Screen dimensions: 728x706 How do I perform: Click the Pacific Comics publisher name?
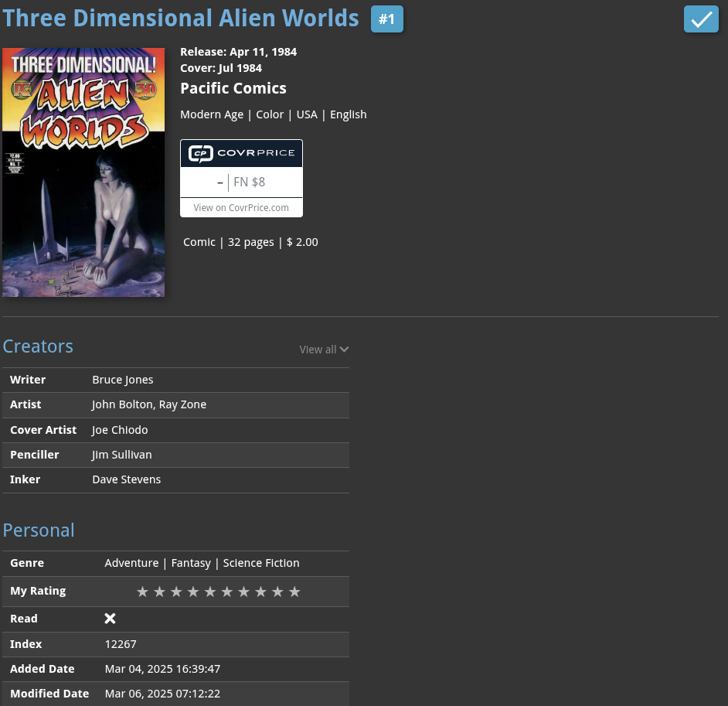(233, 88)
